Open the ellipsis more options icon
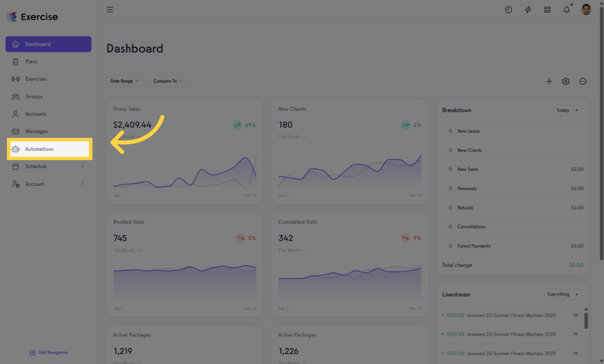 (x=583, y=82)
